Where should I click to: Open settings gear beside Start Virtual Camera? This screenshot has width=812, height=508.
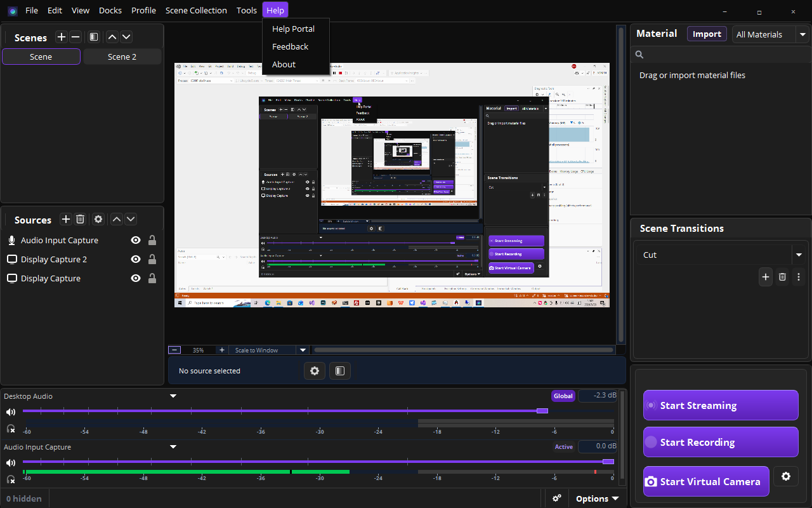(786, 476)
